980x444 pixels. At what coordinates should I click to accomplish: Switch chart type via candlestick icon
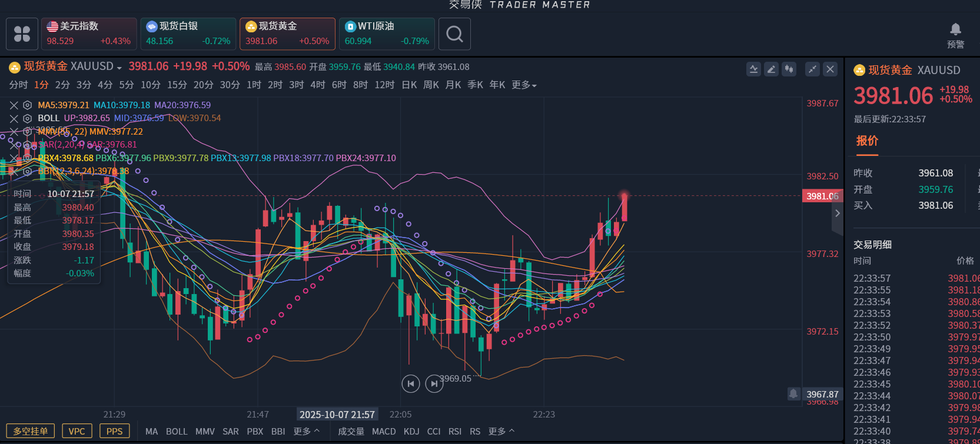click(789, 69)
